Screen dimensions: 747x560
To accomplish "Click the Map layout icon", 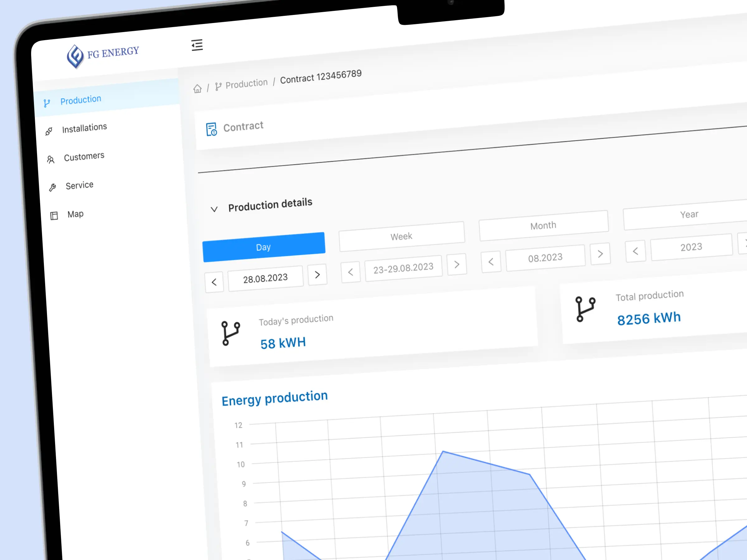I will [54, 216].
